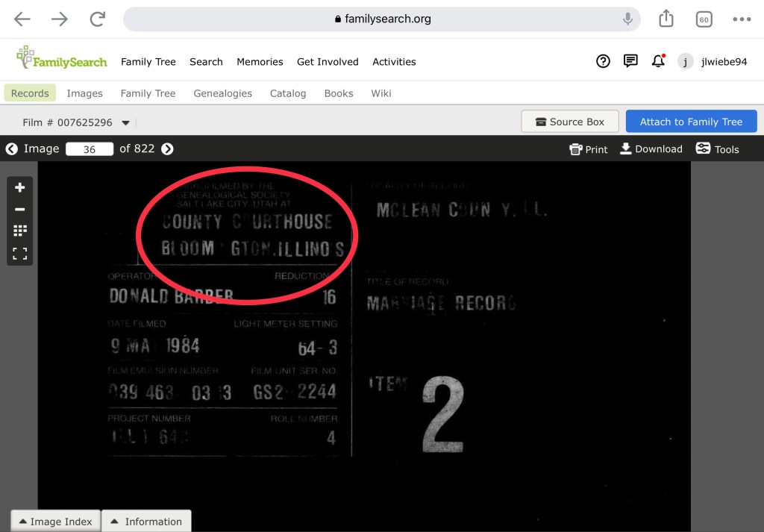The image size is (764, 532).
Task: Advance to the next image
Action: 167,149
